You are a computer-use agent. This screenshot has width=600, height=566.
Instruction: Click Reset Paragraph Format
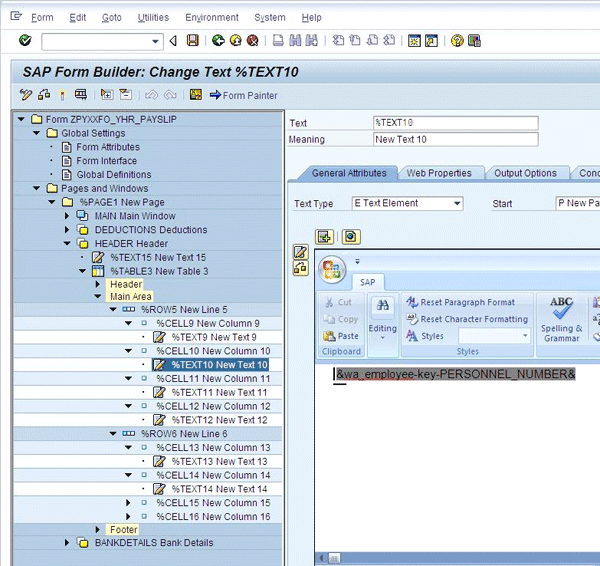click(x=467, y=302)
